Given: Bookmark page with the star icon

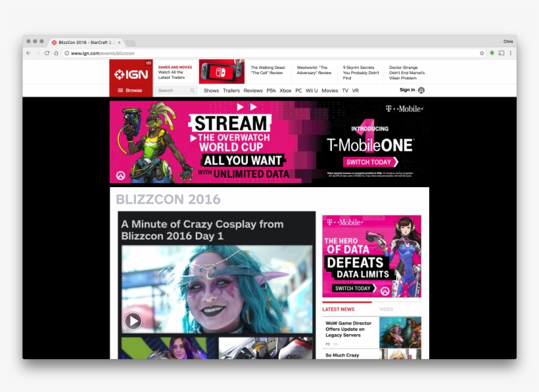Looking at the screenshot, I should coord(482,53).
